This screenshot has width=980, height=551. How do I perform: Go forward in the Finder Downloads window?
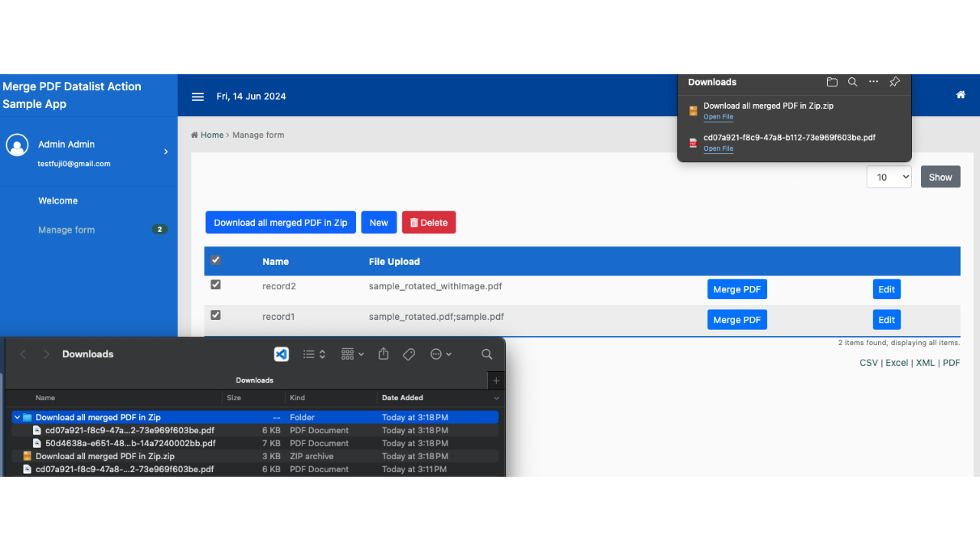(x=47, y=354)
